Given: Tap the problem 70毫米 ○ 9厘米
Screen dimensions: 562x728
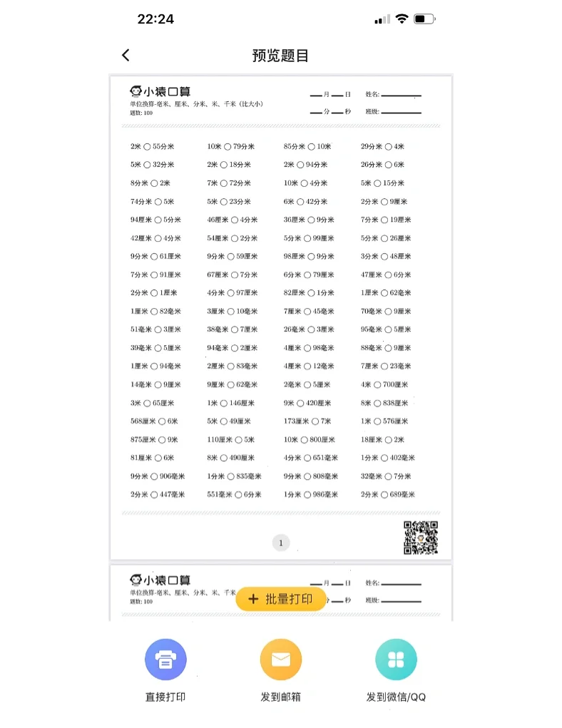Looking at the screenshot, I should pos(386,311).
